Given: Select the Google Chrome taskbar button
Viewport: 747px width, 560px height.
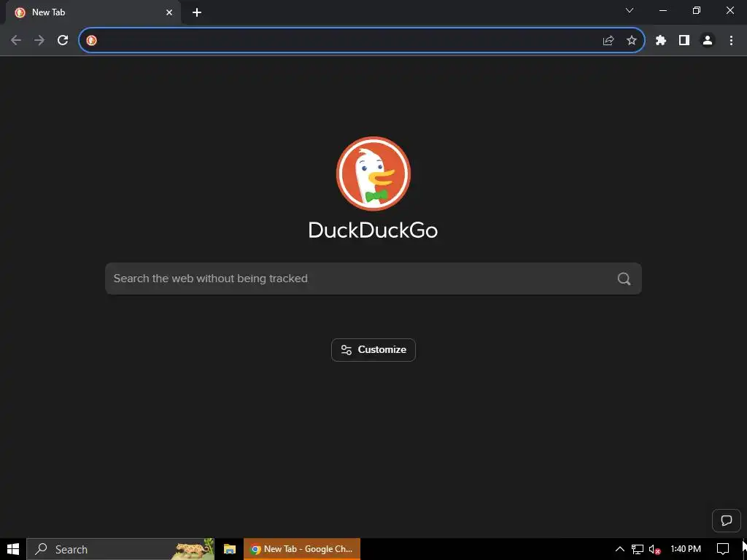Looking at the screenshot, I should (x=302, y=549).
